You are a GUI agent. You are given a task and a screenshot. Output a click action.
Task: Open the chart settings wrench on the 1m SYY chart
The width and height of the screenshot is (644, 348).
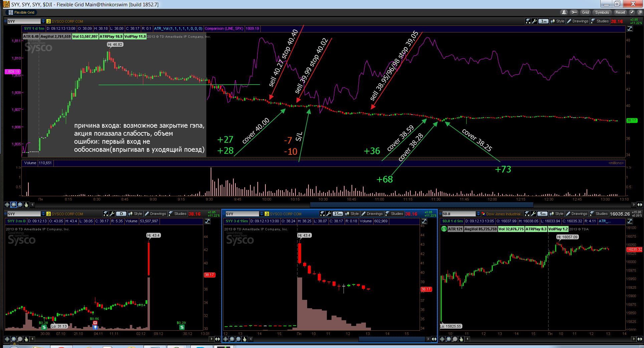pos(534,21)
